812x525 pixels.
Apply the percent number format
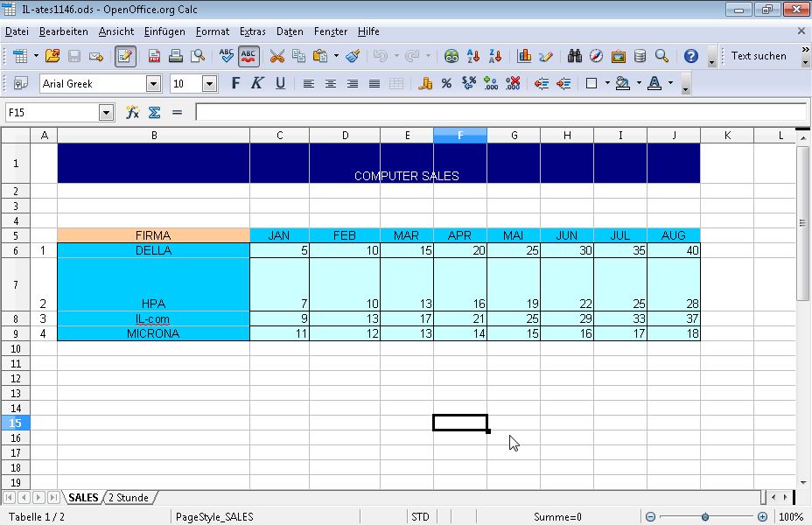[446, 83]
